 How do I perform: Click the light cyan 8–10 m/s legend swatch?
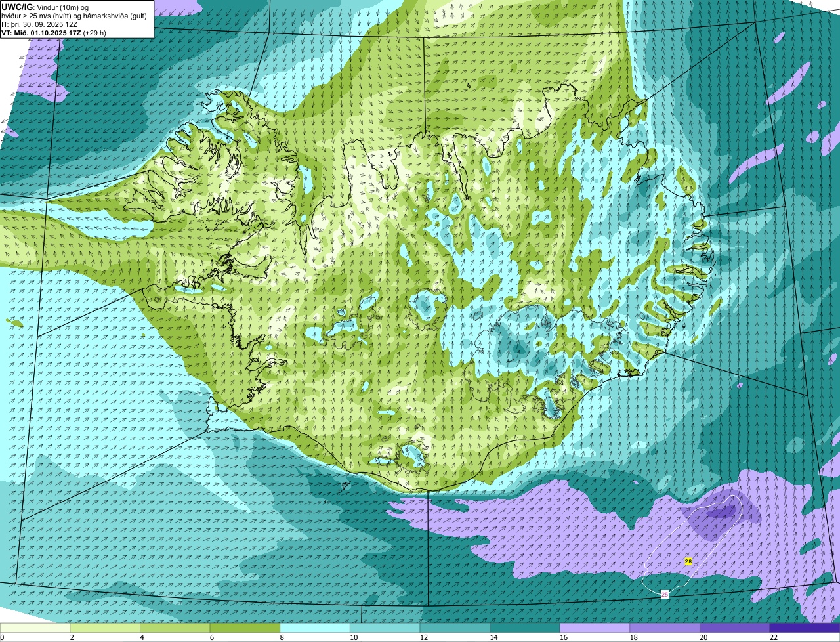coord(315,628)
